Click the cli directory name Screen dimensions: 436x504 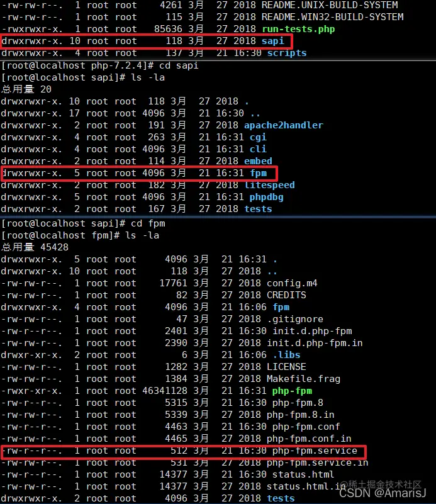[259, 149]
